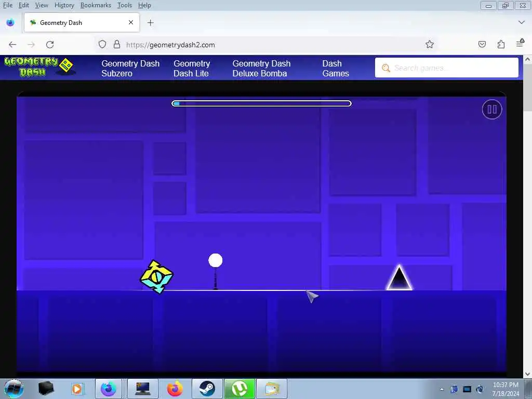
Task: Open the file folder taskbar icon
Action: click(272, 389)
